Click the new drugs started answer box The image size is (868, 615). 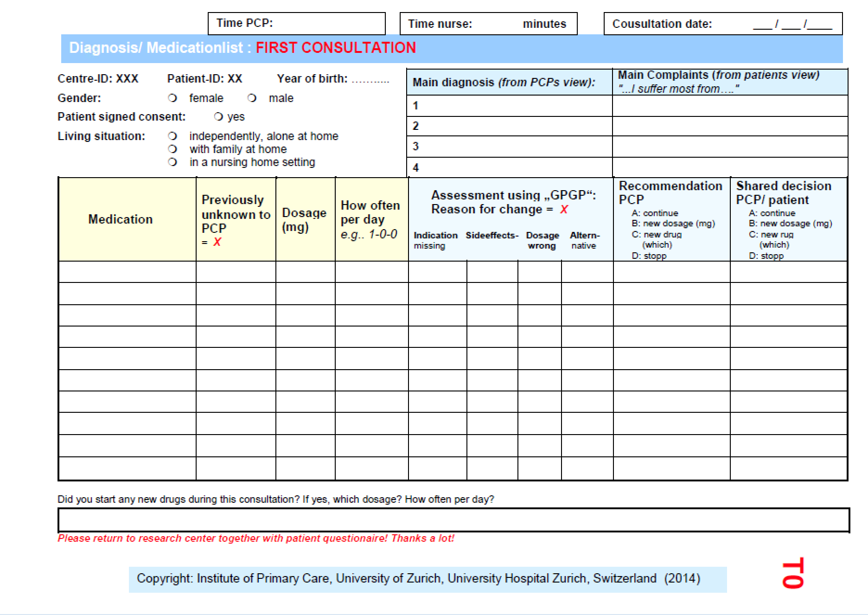(x=453, y=520)
